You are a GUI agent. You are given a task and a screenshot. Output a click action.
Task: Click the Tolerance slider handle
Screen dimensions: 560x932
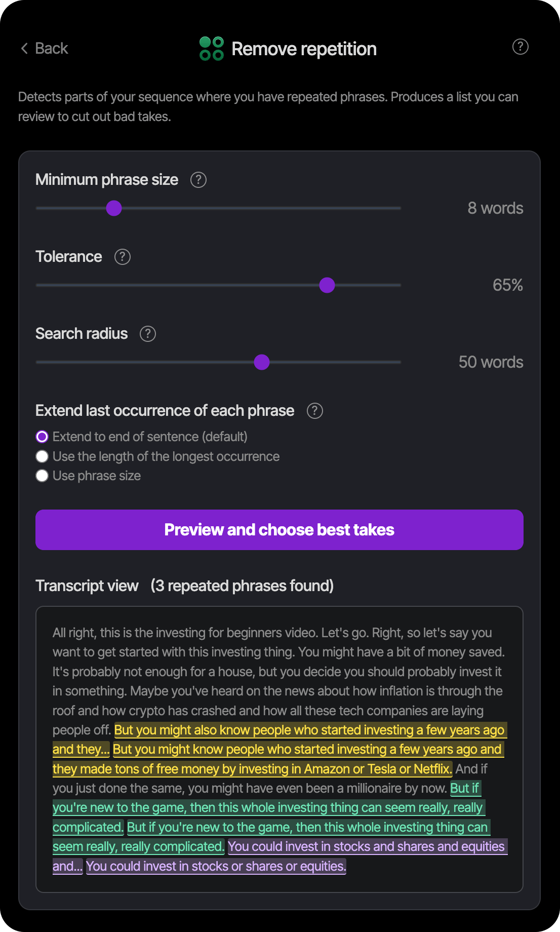click(x=327, y=285)
